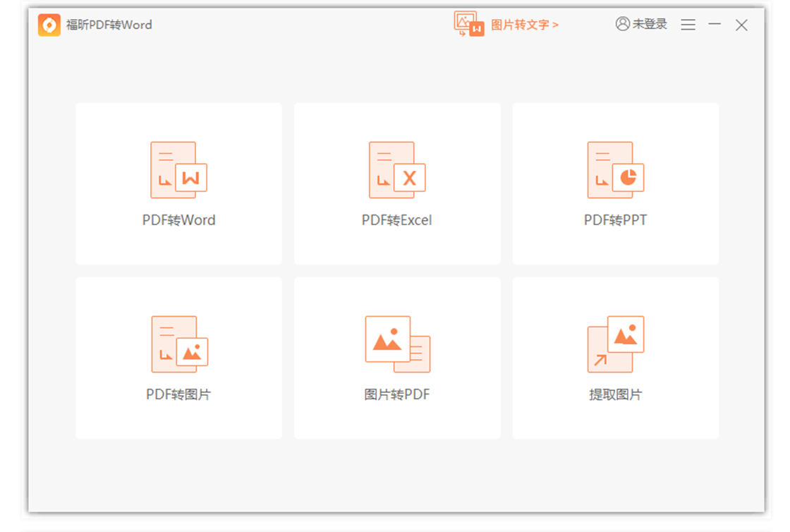Viewport: 790px width, 532px height.
Task: Click the 图片转文字 icon in title bar
Action: pos(469,24)
